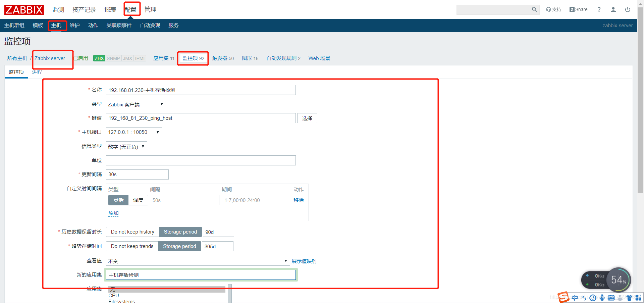Open the 管理 top menu
Image resolution: width=644 pixels, height=303 pixels.
(x=150, y=10)
